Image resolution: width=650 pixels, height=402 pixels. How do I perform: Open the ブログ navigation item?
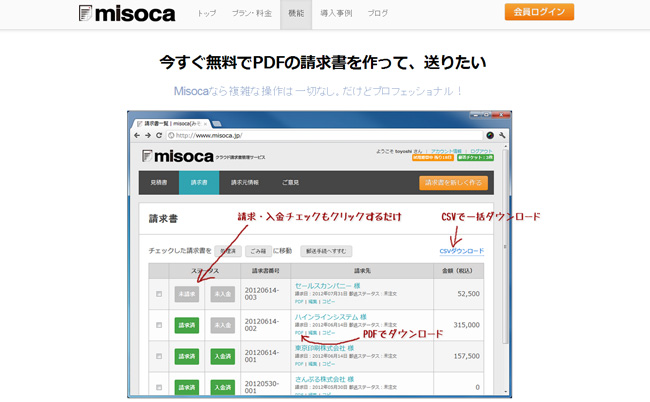click(x=378, y=13)
